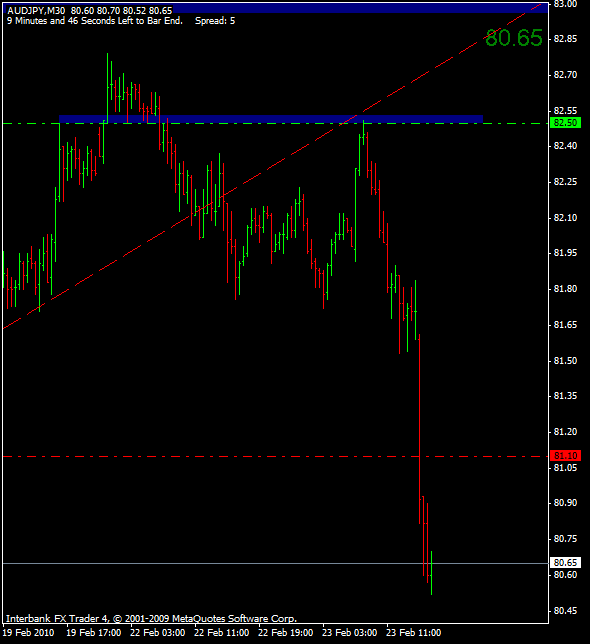Click the Interbank FX Trader 4 copyright text

tap(151, 618)
